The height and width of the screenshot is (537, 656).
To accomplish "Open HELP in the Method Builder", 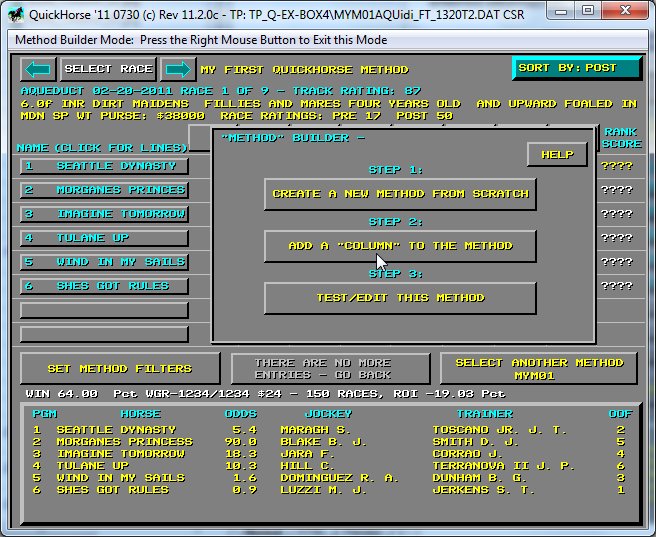I will tap(557, 155).
